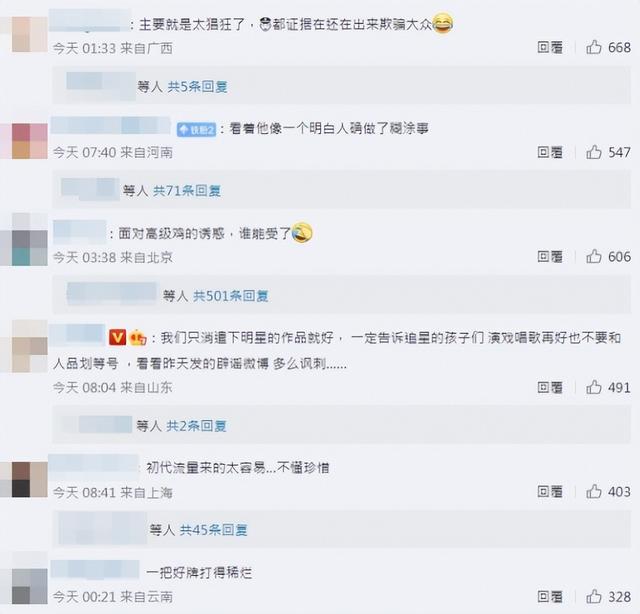Open the 共2条回复 reply thread
Screen dimensions: 640x614
pos(196,426)
